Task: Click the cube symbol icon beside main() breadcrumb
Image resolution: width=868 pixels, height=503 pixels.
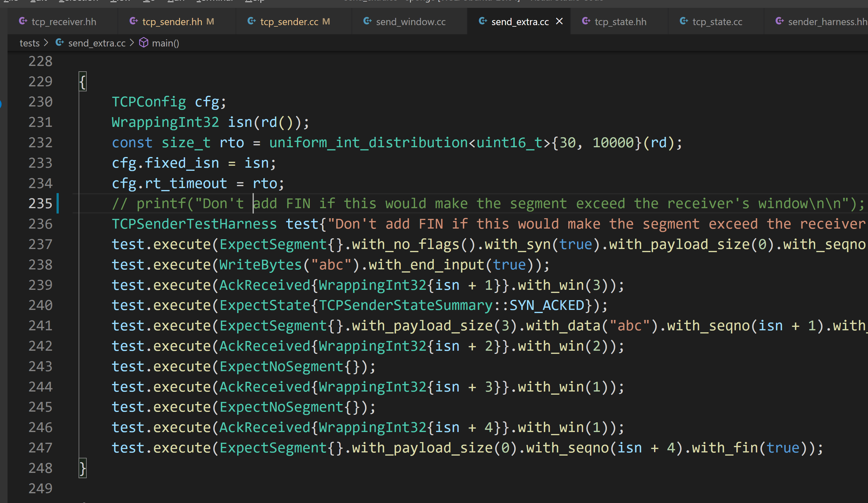Action: 144,43
